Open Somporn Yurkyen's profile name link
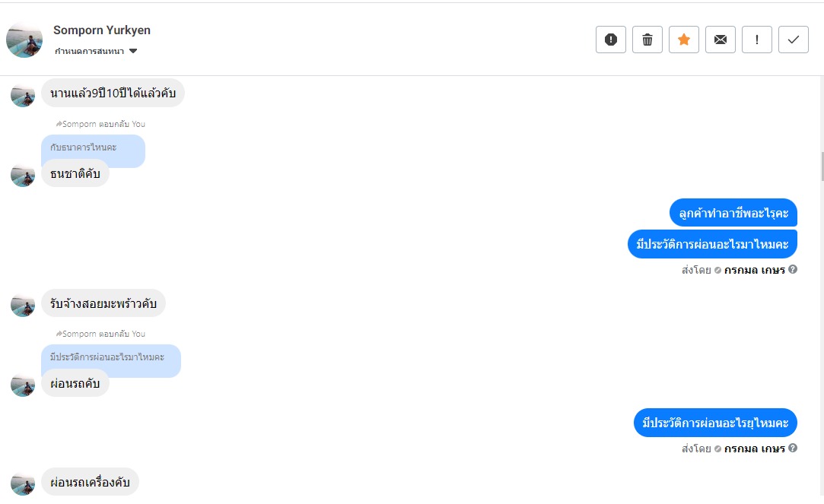The width and height of the screenshot is (824, 504). tap(102, 30)
